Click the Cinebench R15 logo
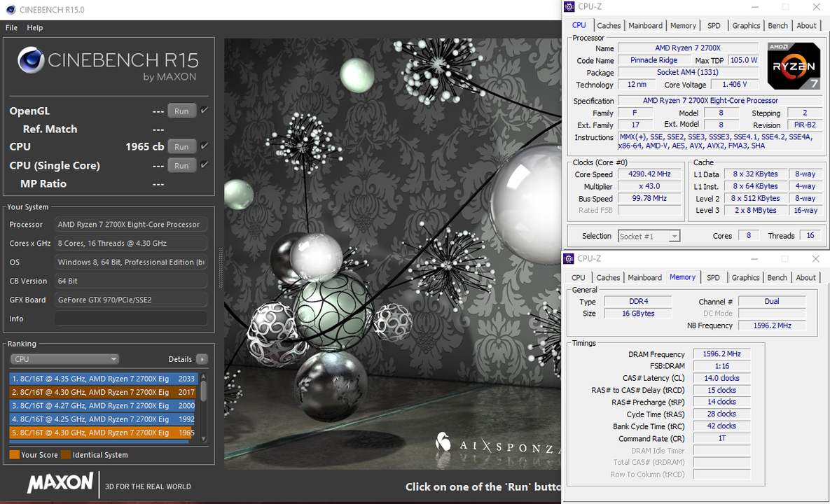The height and width of the screenshot is (504, 830). point(109,62)
